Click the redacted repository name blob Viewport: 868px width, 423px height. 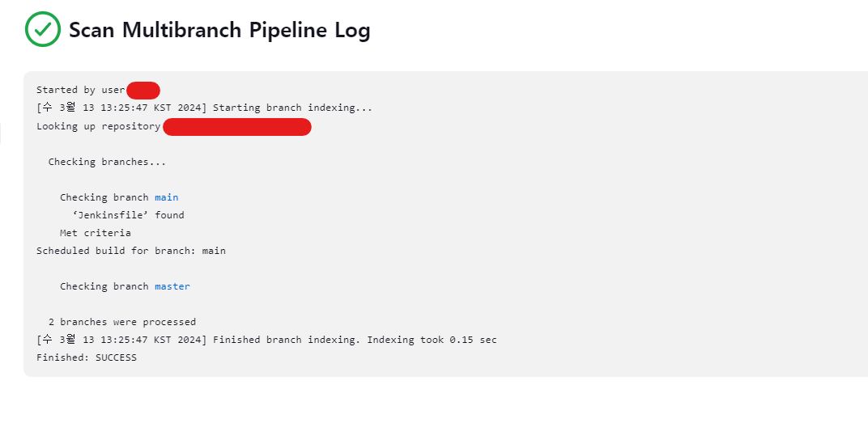(x=237, y=127)
